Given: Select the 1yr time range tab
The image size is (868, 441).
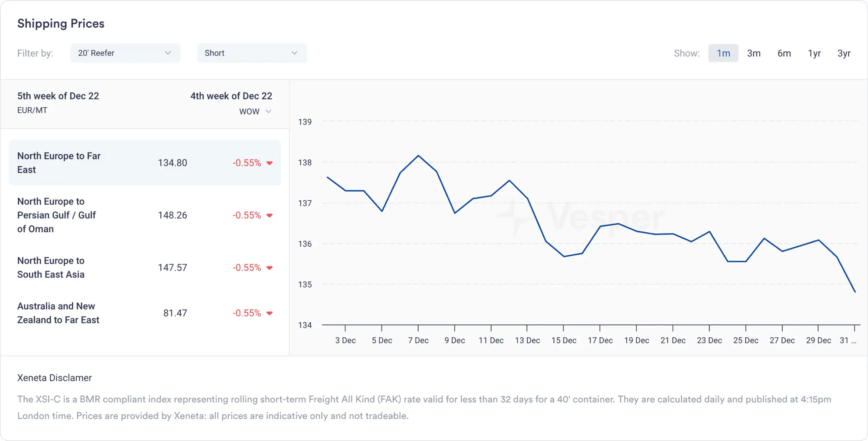Looking at the screenshot, I should click(x=814, y=53).
